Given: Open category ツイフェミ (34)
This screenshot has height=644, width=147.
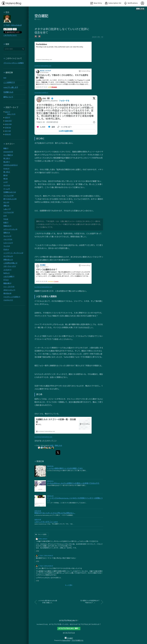Looking at the screenshot, I should 8,195.
